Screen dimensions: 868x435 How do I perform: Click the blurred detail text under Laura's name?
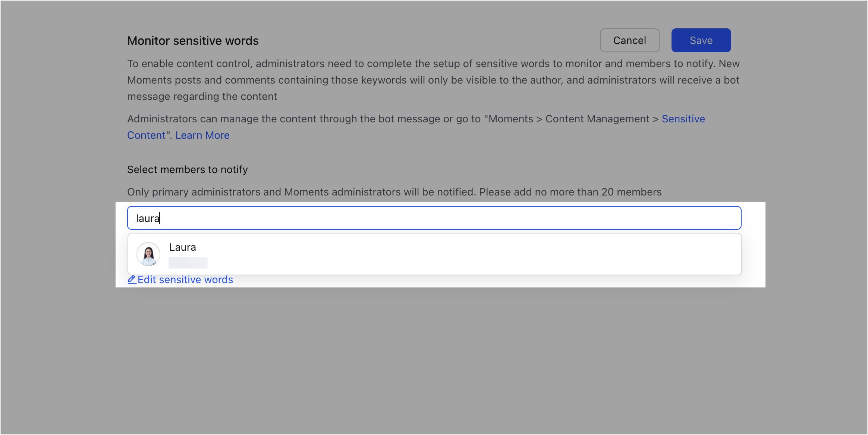click(188, 263)
